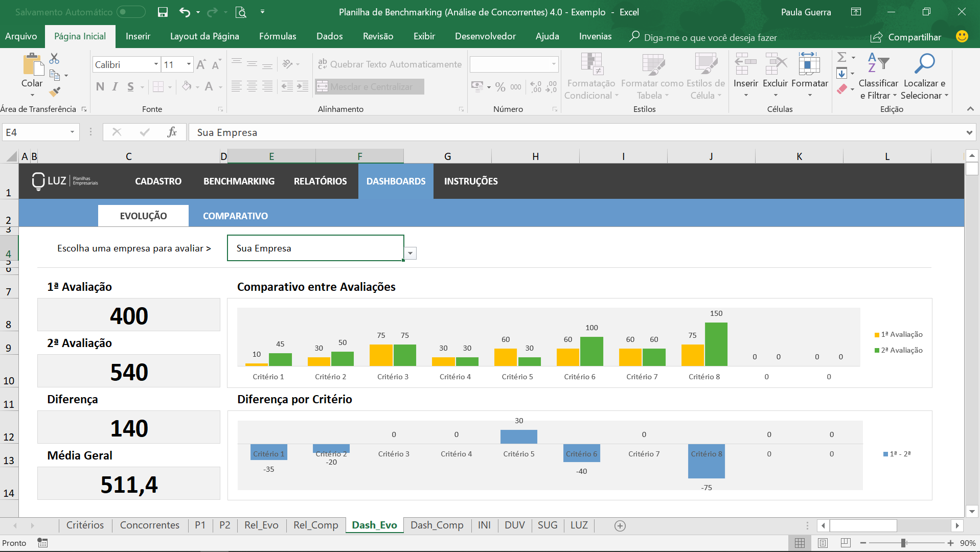
Task: Expand the formula bar chevron
Action: coord(969,132)
